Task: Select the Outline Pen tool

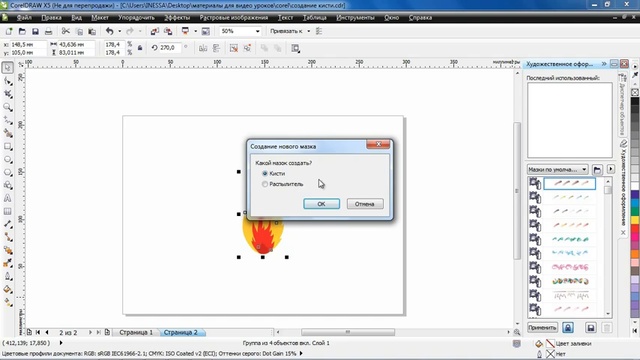Action: click(8, 276)
